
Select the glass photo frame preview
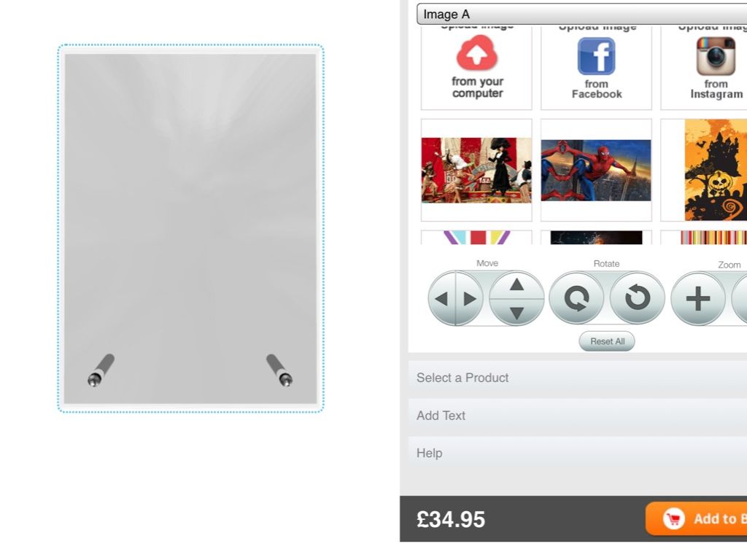pyautogui.click(x=190, y=228)
